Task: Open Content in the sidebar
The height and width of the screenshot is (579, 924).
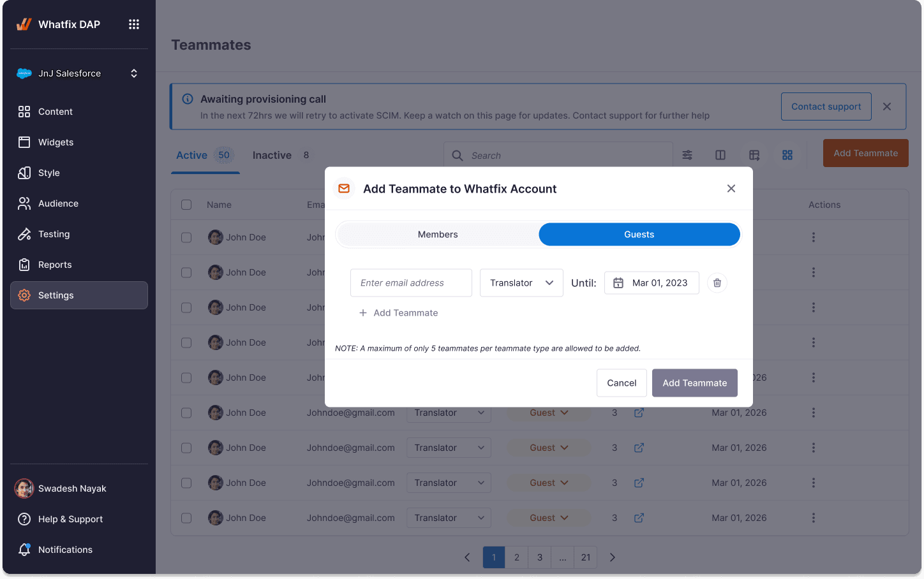Action: coord(79,112)
